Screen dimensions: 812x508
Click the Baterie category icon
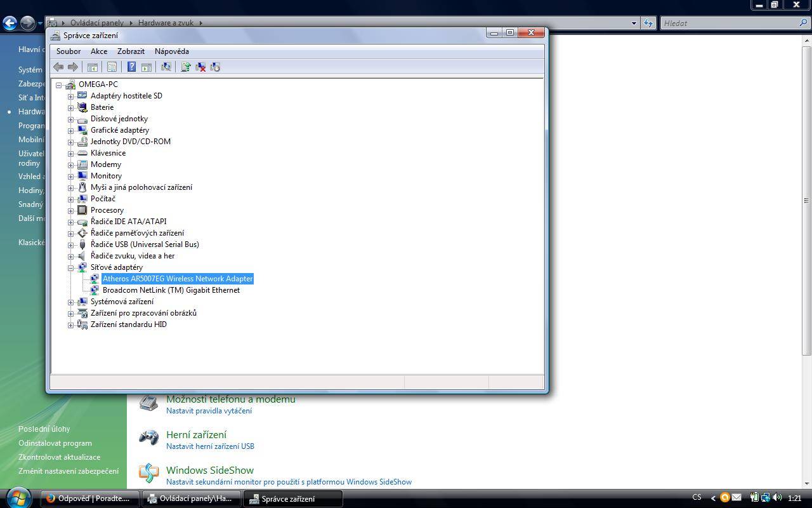[x=82, y=107]
